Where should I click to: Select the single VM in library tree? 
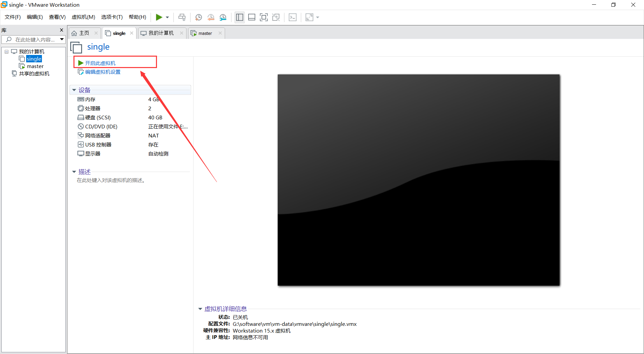(34, 59)
